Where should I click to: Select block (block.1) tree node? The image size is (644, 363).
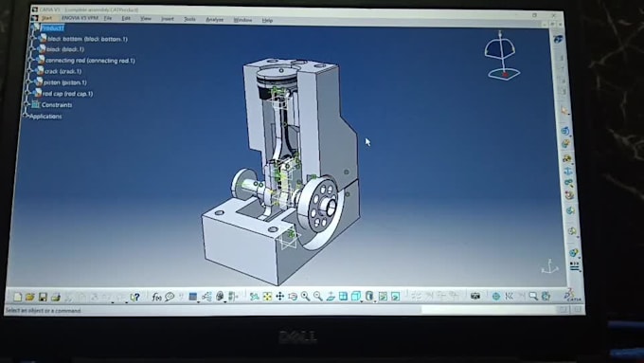pos(65,49)
